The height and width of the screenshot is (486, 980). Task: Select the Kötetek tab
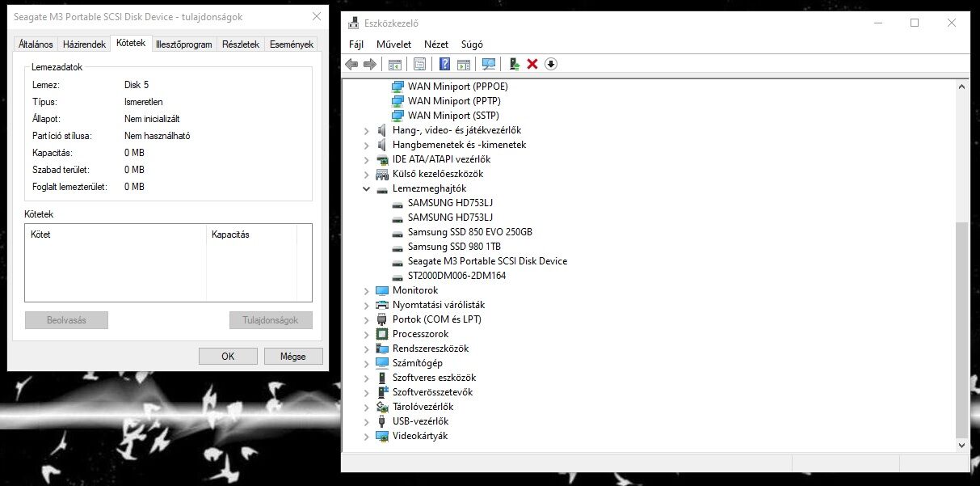(130, 43)
